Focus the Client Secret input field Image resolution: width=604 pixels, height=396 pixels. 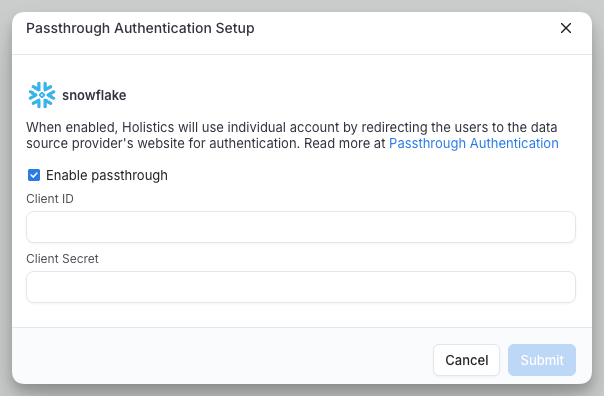301,287
